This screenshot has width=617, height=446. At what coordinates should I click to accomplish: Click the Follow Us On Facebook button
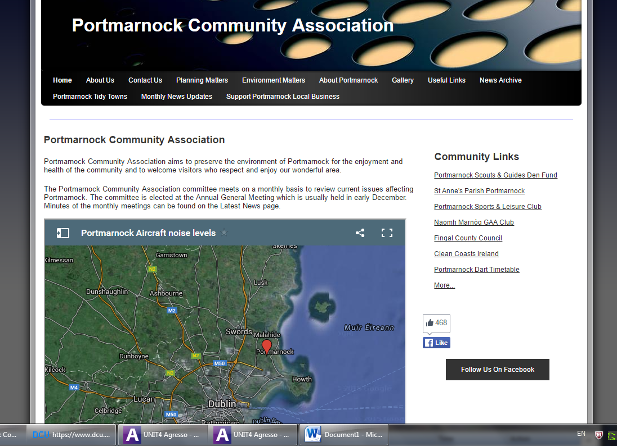click(x=497, y=369)
